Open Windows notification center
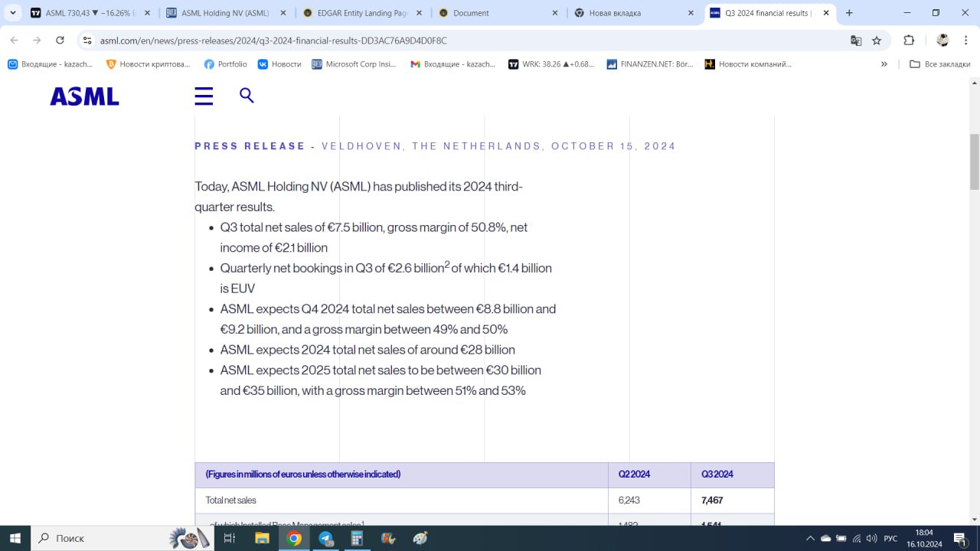Viewport: 980px width, 551px height. [960, 539]
